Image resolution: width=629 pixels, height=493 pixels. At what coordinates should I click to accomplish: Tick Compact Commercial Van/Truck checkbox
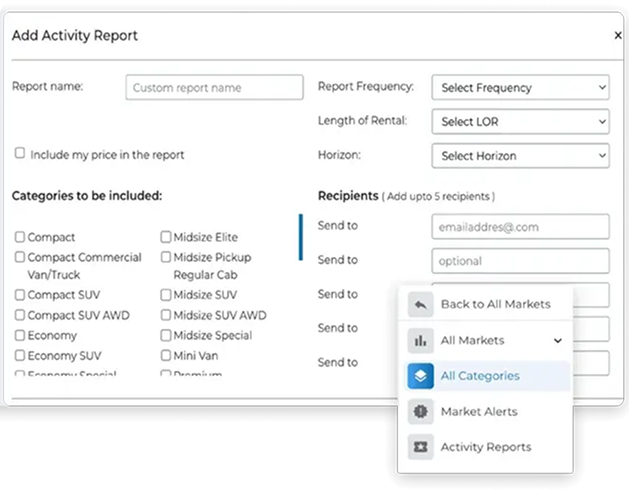tap(20, 257)
